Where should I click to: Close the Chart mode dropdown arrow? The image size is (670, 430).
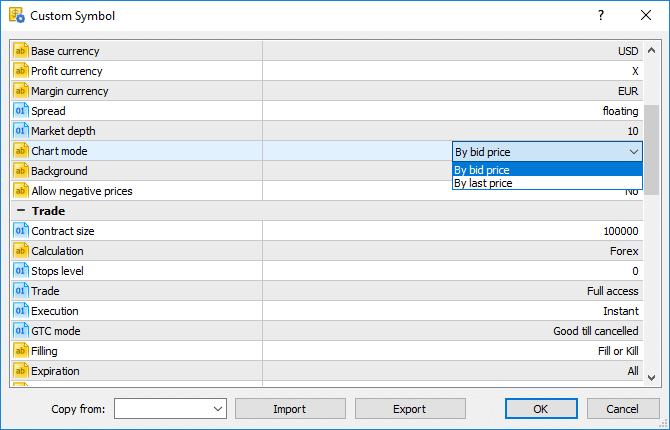pyautogui.click(x=633, y=152)
